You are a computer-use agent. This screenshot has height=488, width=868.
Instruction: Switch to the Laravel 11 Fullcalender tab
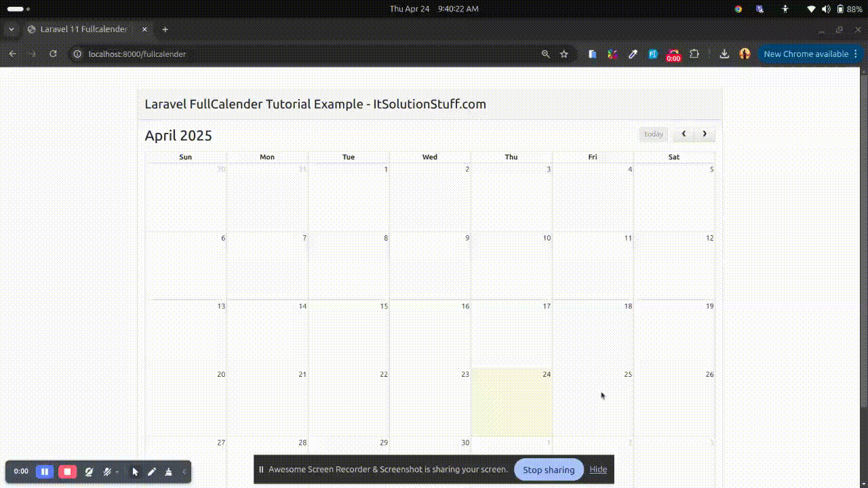coord(83,30)
